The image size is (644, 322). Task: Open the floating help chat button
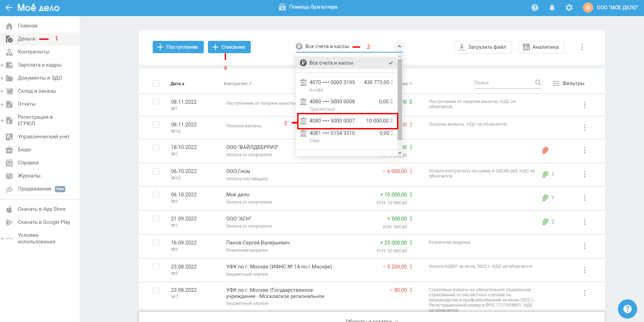pos(627,309)
